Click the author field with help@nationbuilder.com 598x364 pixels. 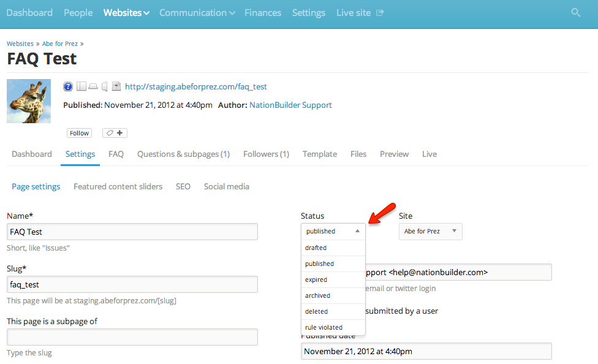pyautogui.click(x=458, y=272)
